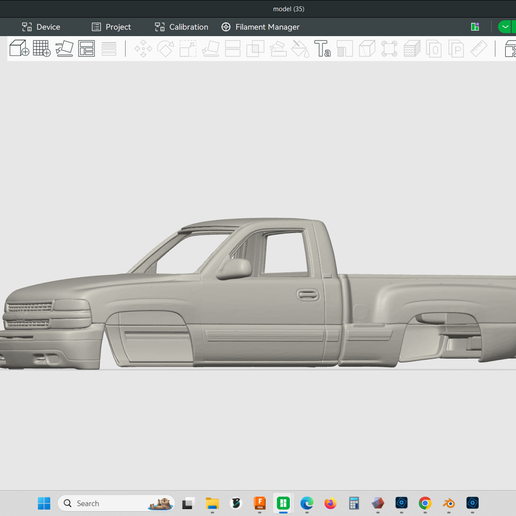Open the Calibration tab
The width and height of the screenshot is (516, 516).
[x=181, y=27]
